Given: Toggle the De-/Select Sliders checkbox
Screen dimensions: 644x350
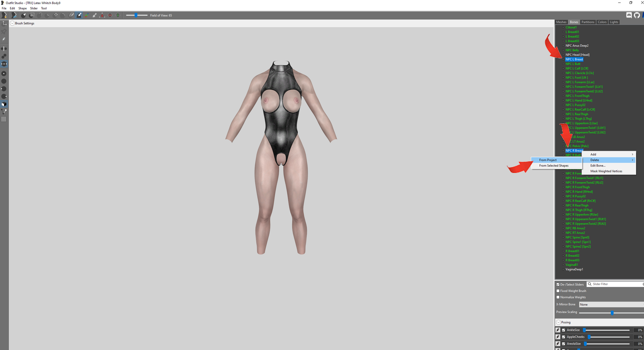Looking at the screenshot, I should [x=558, y=285].
